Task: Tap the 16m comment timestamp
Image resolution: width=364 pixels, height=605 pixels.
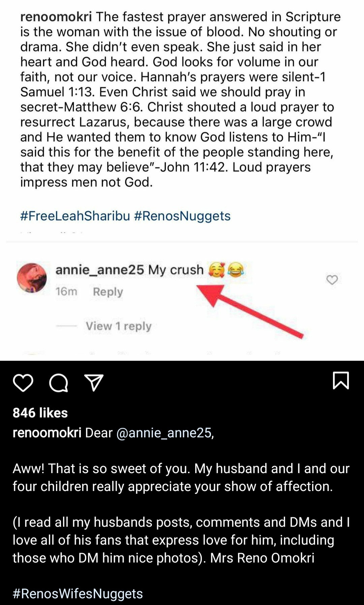Action: 66,292
